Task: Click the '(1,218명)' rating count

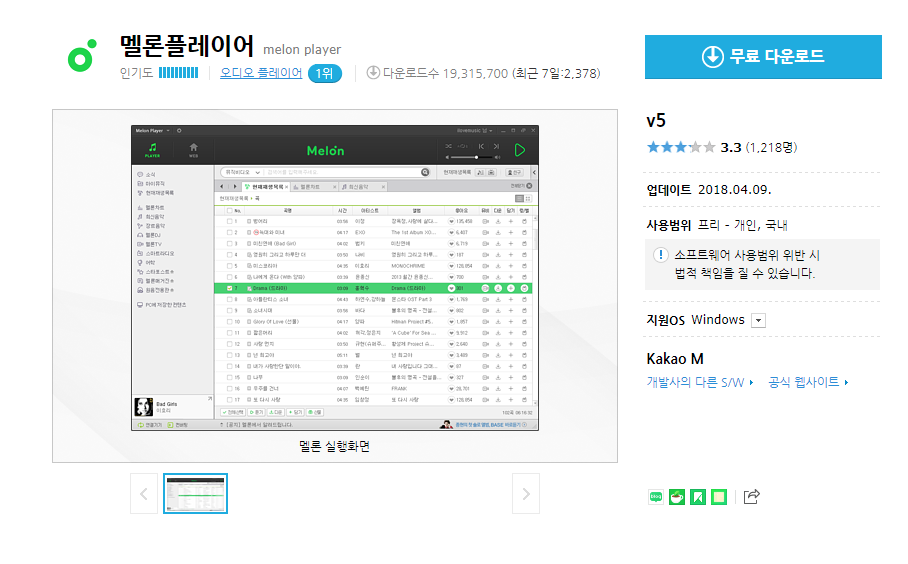Action: 771,148
